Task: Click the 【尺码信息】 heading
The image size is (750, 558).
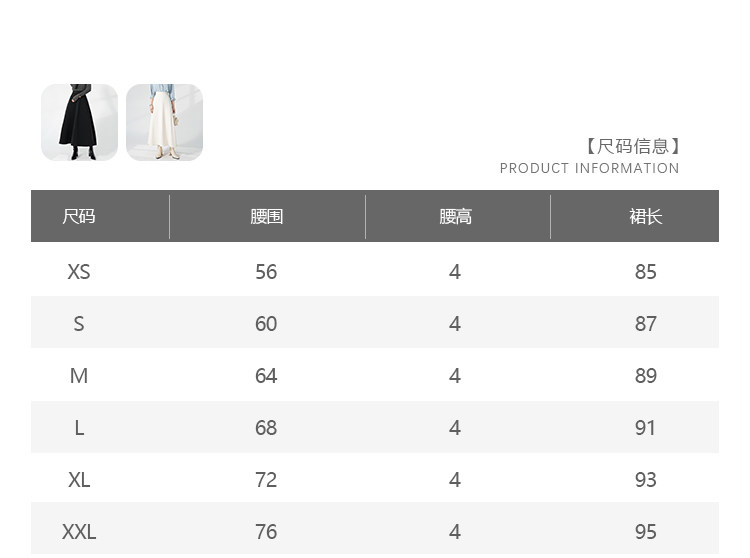Action: [x=632, y=146]
